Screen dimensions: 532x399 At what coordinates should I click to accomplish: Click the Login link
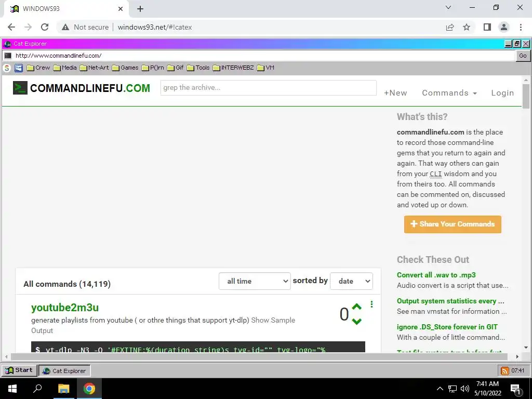502,93
